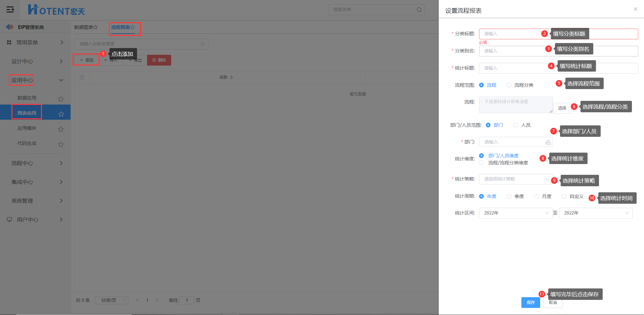Image resolution: width=644 pixels, height=315 pixels.
Task: Click the grid icon beside 常用菜单
Action: point(9,42)
